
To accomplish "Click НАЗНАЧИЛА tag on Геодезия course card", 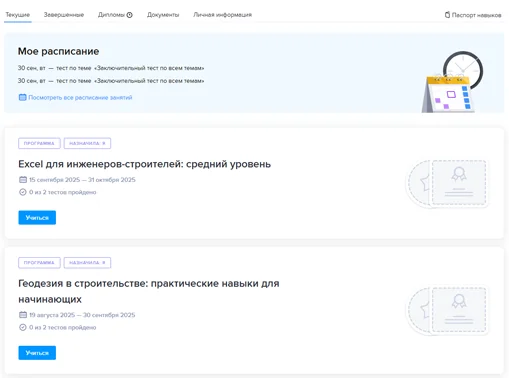I will click(87, 263).
